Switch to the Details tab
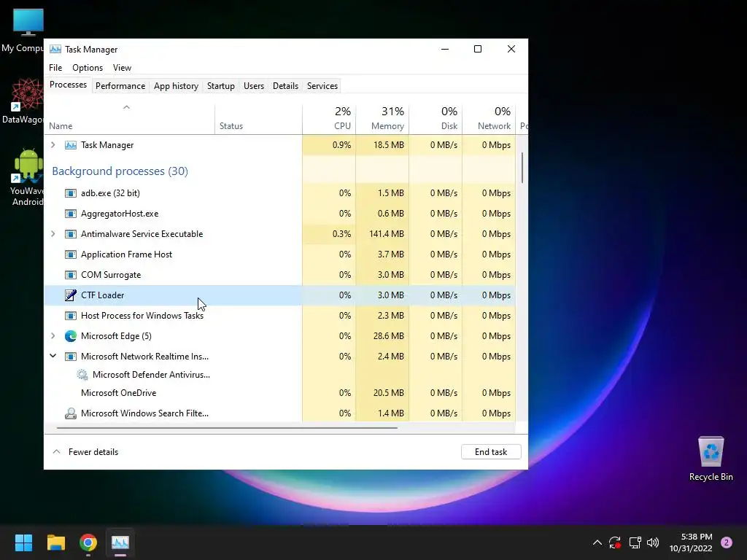747x560 pixels. [285, 86]
